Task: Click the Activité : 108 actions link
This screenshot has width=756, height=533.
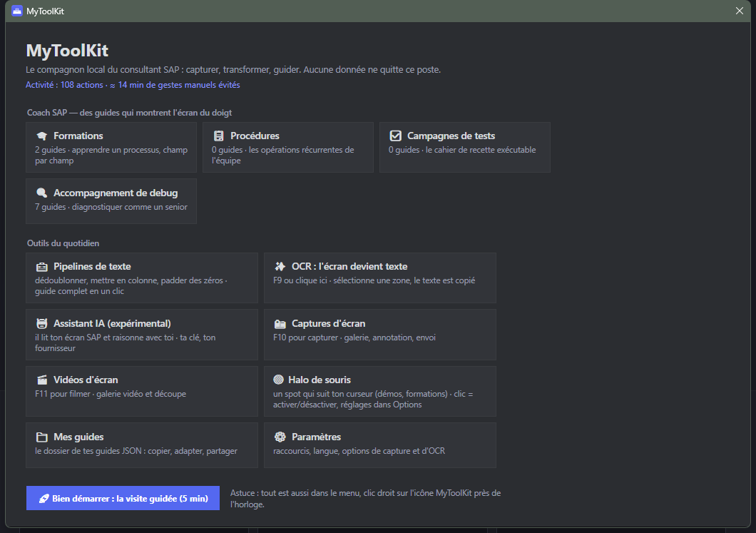Action: [x=133, y=85]
